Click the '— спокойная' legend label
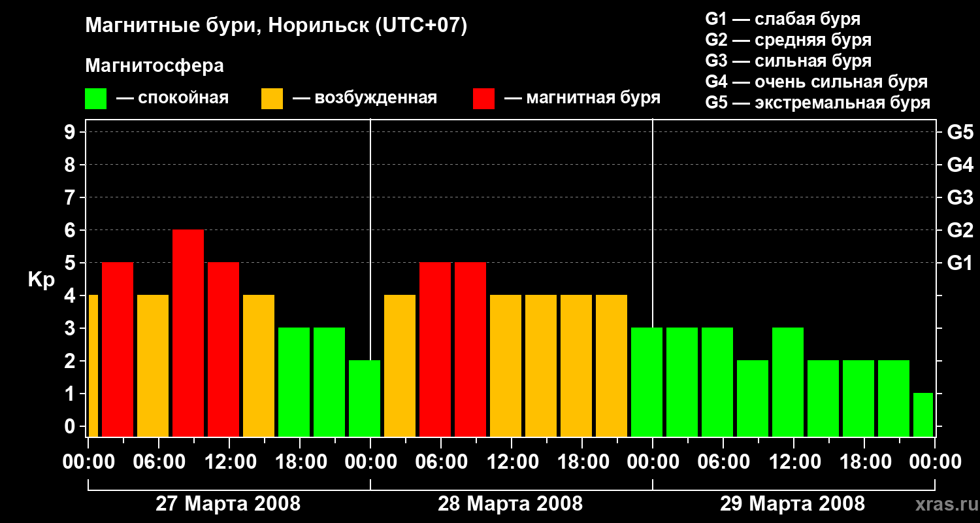The width and height of the screenshot is (980, 523). coord(172,99)
